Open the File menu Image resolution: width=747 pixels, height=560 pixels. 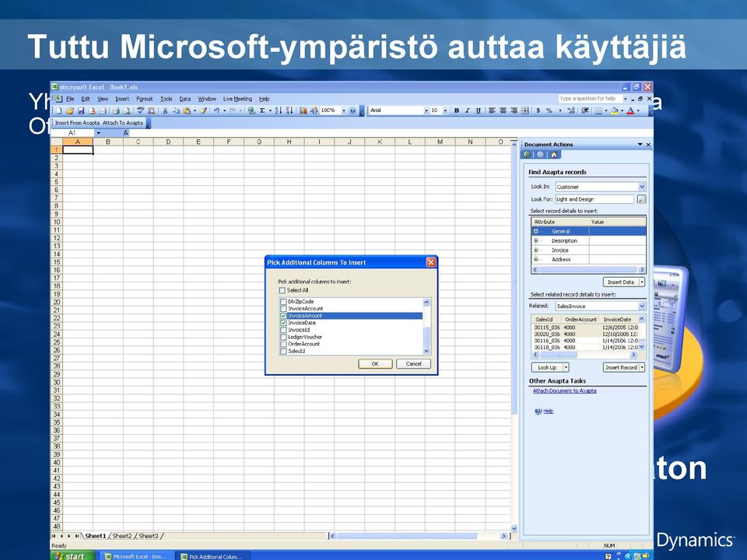(x=70, y=99)
